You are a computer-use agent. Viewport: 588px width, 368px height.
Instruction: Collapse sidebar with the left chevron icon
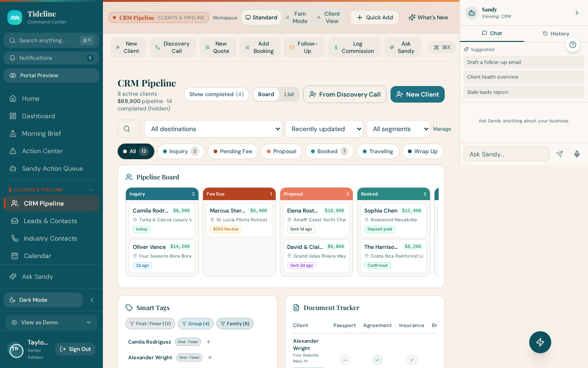(x=92, y=300)
